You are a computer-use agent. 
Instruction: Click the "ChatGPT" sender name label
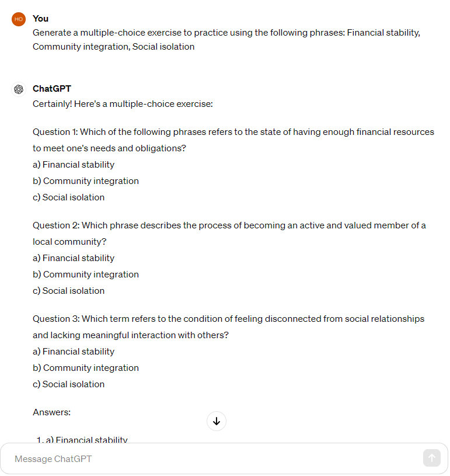coord(52,89)
